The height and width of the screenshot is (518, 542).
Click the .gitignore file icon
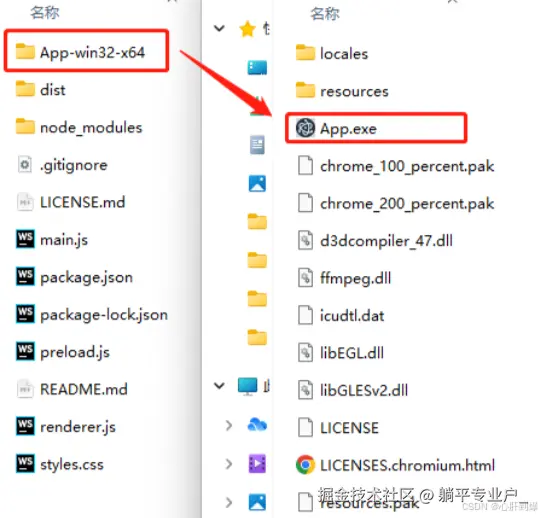[x=25, y=164]
